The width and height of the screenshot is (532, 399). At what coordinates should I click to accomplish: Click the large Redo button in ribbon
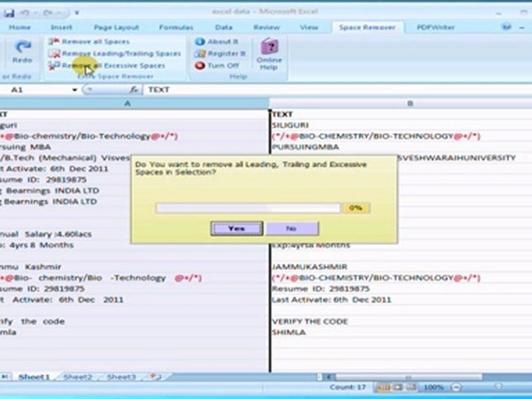point(22,52)
